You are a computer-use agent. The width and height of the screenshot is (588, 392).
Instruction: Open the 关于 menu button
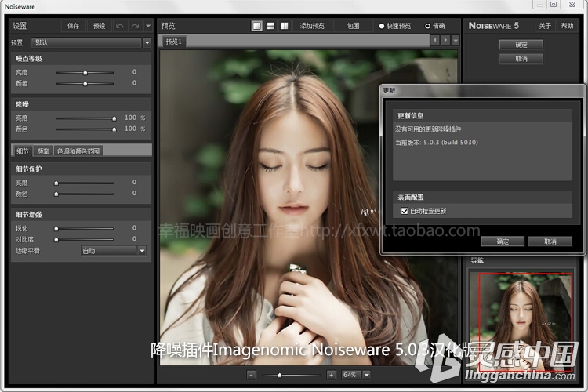click(545, 26)
